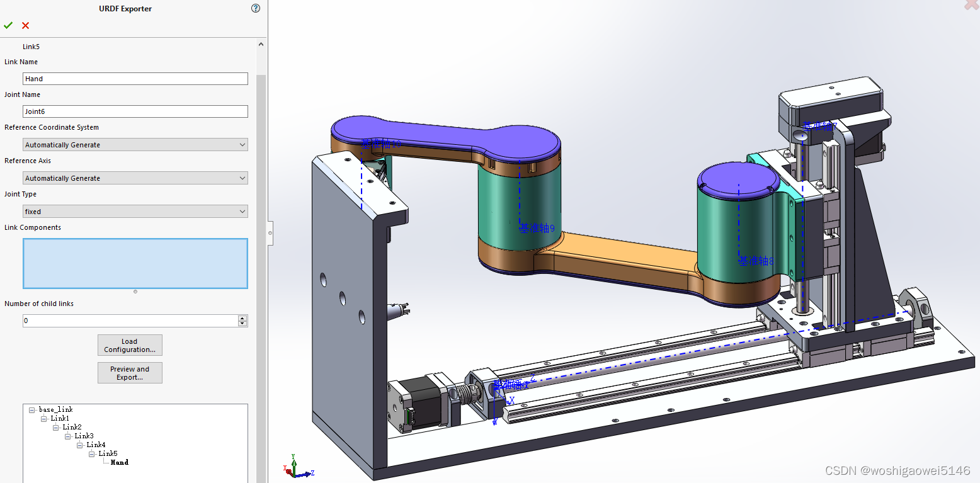This screenshot has height=483, width=980.
Task: Click the Joint Name field containing Joint6
Action: point(135,111)
